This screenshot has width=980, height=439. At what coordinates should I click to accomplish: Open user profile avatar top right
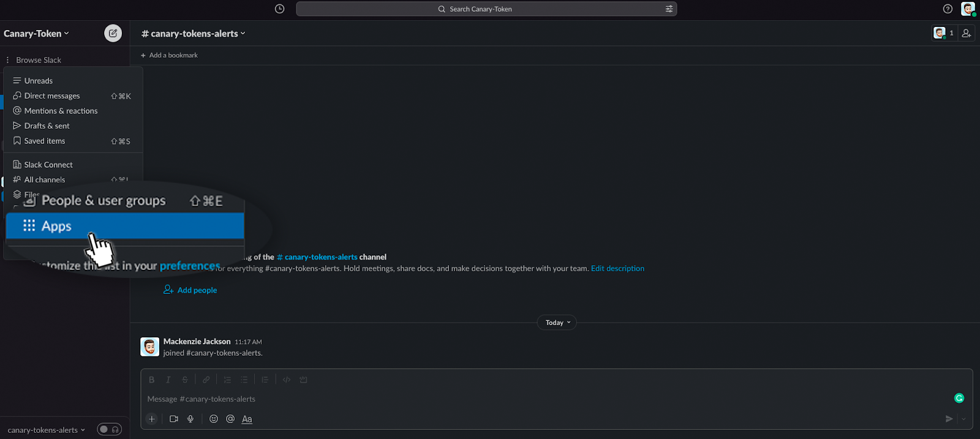click(968, 9)
